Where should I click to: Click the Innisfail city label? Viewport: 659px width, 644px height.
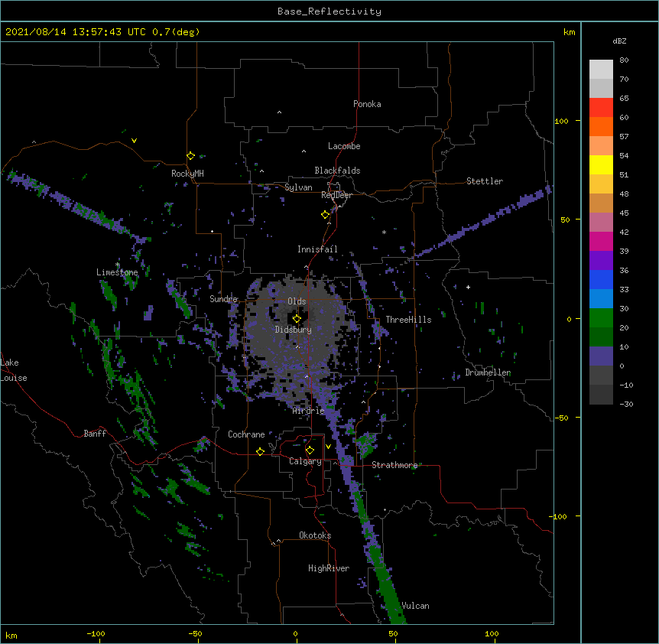[x=317, y=249]
